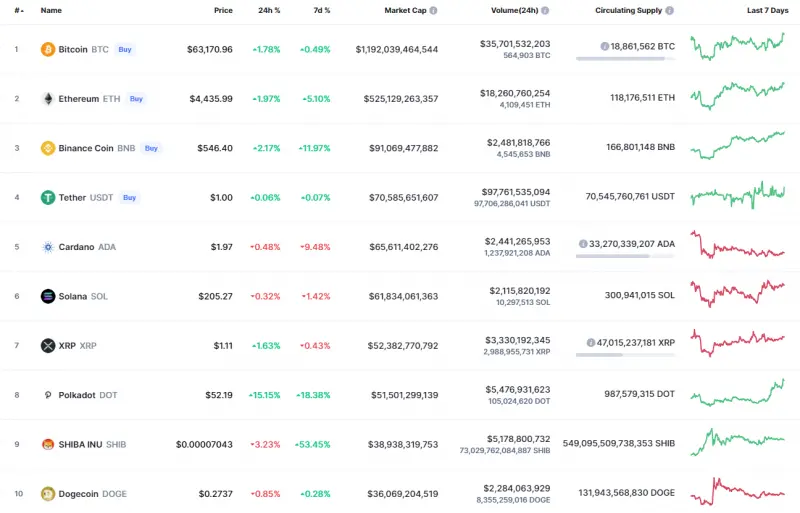Click the Last 7 Days column header
800x513 pixels.
[767, 10]
